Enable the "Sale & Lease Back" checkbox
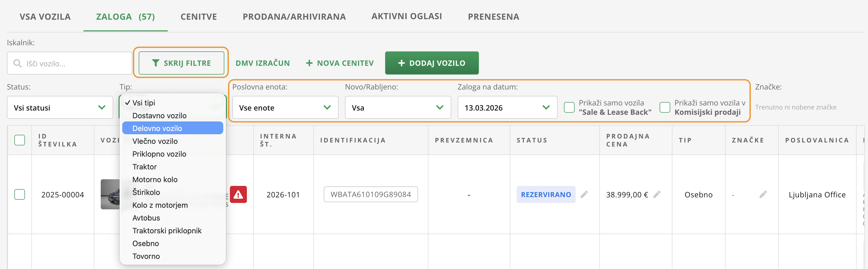Image resolution: width=868 pixels, height=269 pixels. point(569,107)
